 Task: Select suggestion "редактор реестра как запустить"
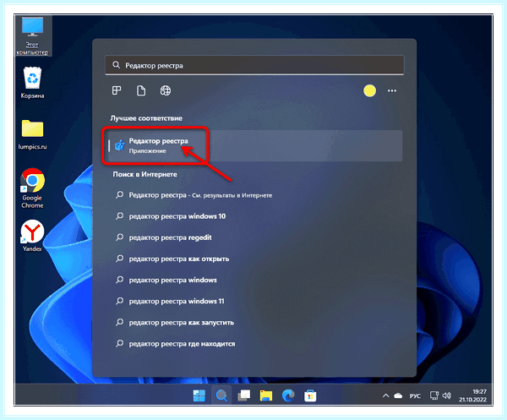[182, 323]
